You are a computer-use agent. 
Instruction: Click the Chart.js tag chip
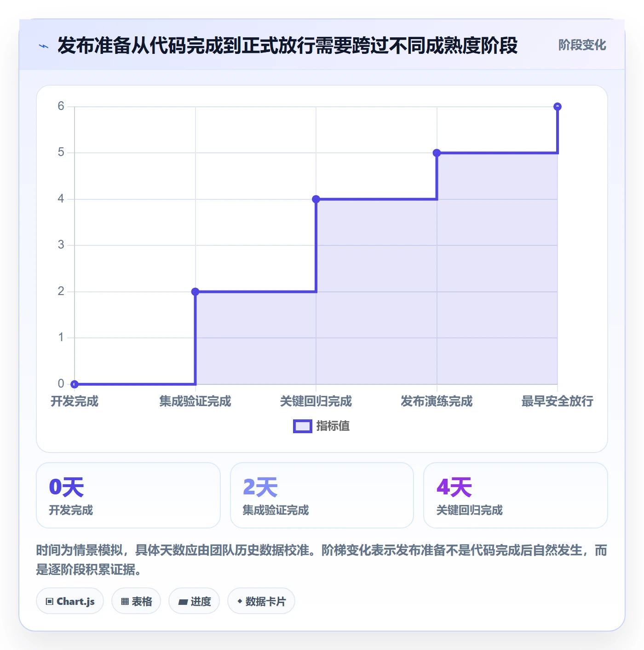[70, 601]
